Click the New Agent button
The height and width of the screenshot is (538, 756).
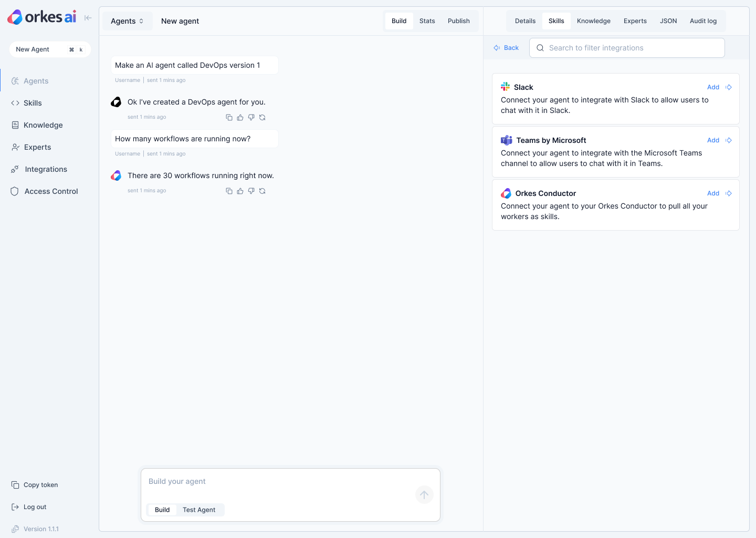pyautogui.click(x=50, y=49)
